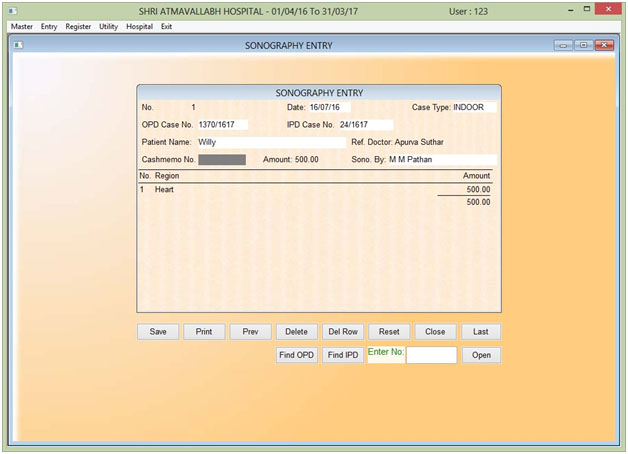Image resolution: width=628 pixels, height=454 pixels.
Task: Click the Find OPD button
Action: [x=296, y=355]
